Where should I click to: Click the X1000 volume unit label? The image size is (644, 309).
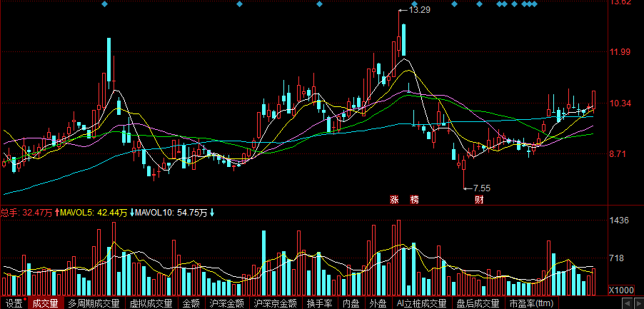coord(621,290)
